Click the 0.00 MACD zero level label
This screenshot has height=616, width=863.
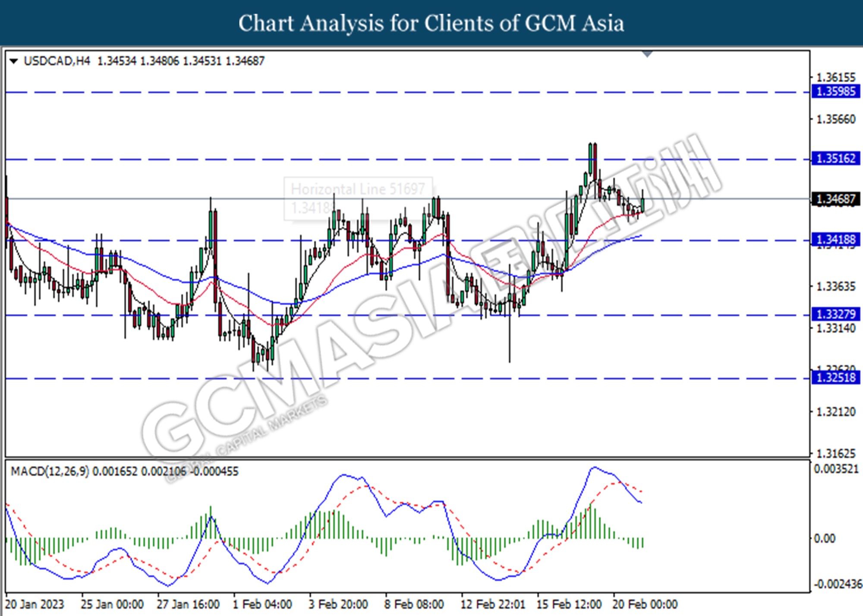(x=825, y=538)
